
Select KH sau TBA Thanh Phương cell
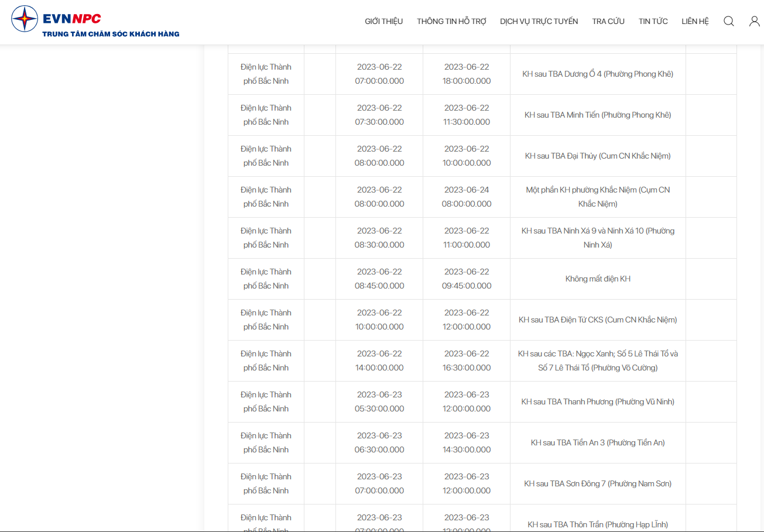[598, 402]
